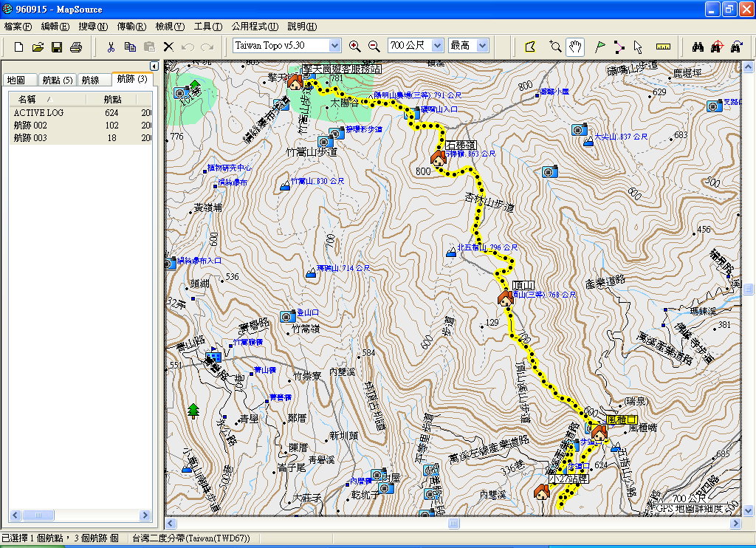Select the 航跡 002 track row
This screenshot has height=548, width=756.
click(x=80, y=125)
